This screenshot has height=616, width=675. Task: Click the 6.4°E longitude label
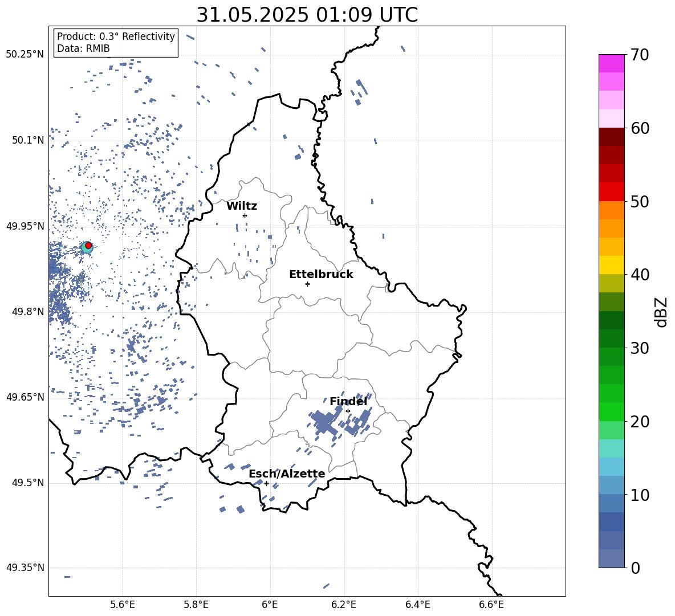click(x=417, y=605)
